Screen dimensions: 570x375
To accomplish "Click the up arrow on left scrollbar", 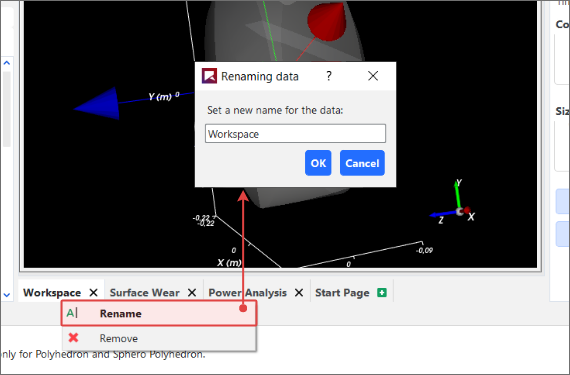I will (x=7, y=63).
